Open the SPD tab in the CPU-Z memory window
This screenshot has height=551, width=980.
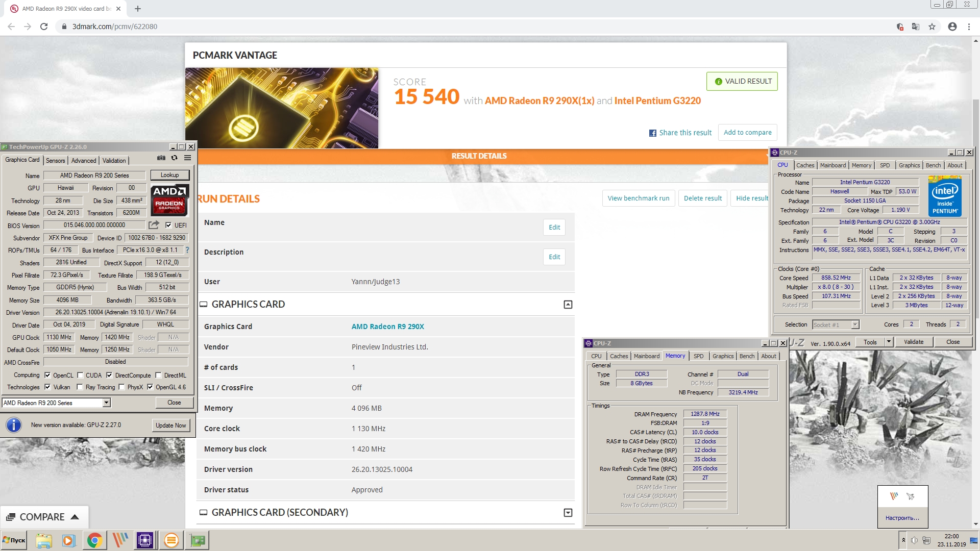coord(698,356)
